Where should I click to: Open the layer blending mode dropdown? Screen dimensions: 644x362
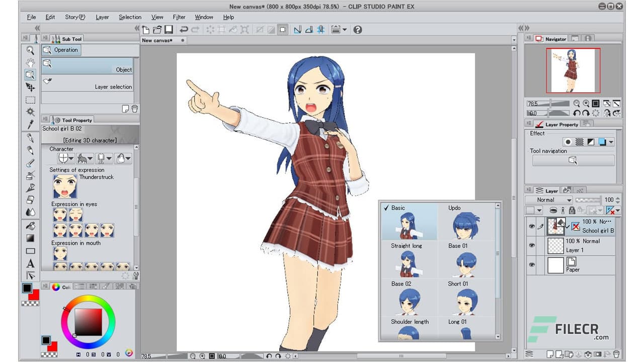tap(548, 200)
